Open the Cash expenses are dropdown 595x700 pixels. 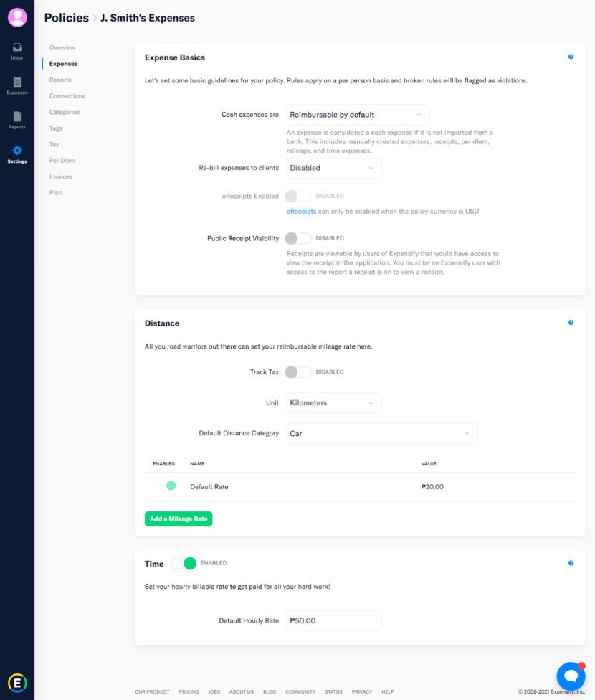coord(357,113)
